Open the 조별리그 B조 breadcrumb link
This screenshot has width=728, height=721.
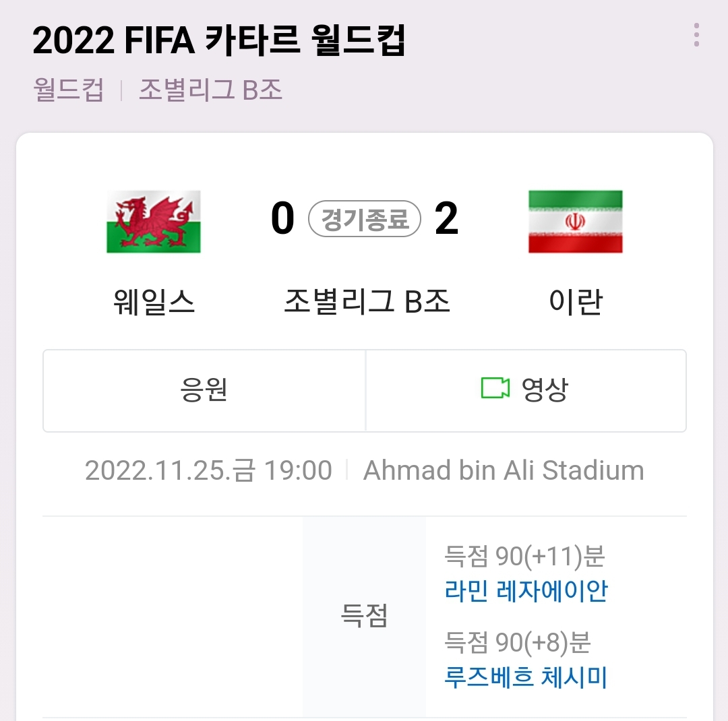tap(210, 90)
